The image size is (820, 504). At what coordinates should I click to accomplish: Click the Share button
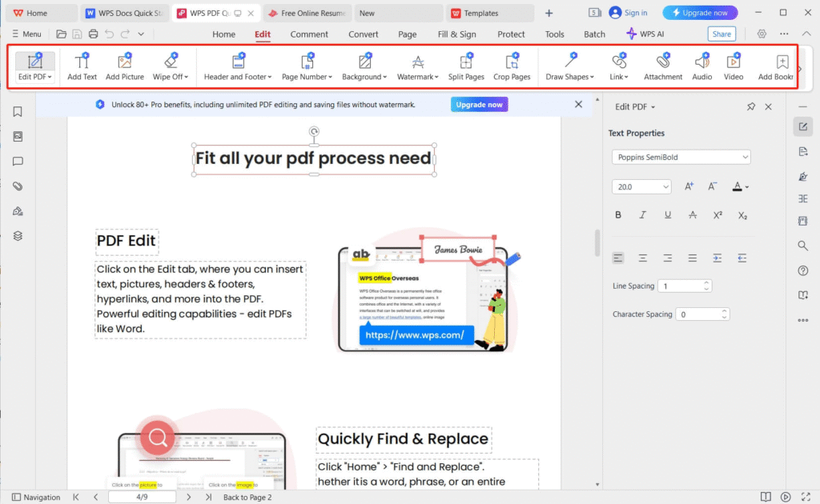click(722, 34)
